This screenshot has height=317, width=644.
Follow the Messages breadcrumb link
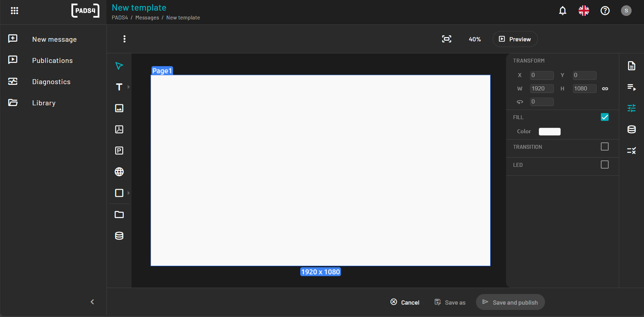147,18
